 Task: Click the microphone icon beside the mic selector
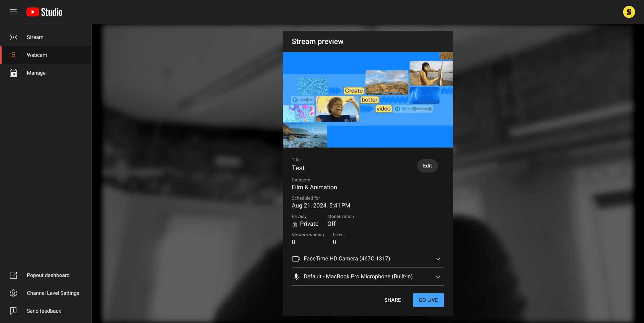click(x=296, y=276)
